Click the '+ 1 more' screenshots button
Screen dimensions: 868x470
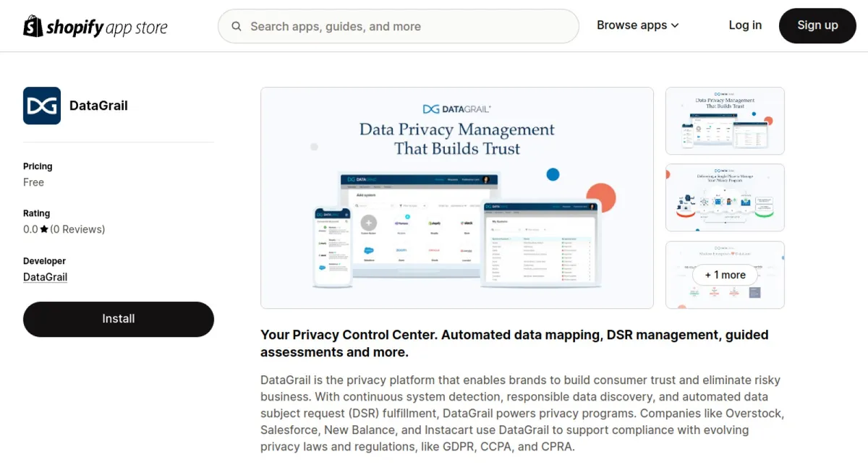[725, 275]
